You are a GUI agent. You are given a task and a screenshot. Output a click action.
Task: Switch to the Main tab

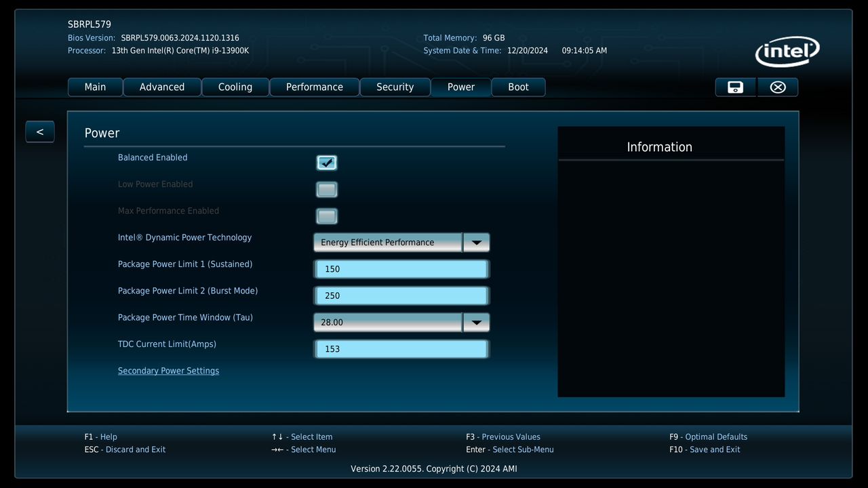point(95,87)
